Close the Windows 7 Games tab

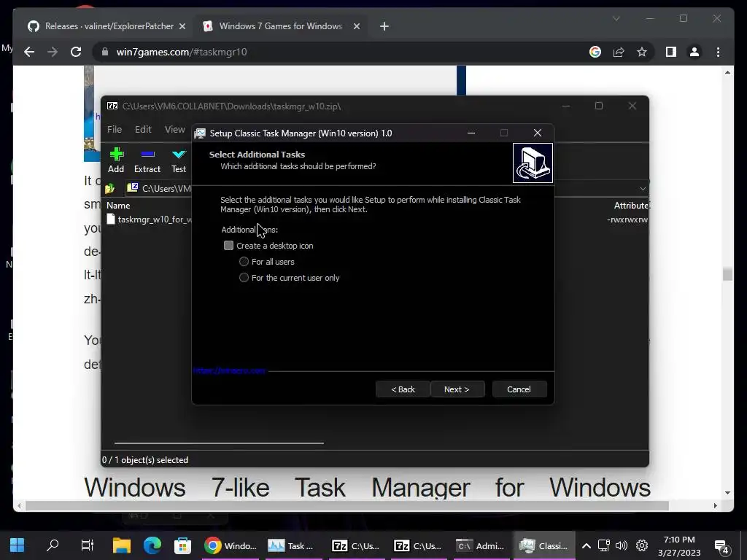point(356,26)
